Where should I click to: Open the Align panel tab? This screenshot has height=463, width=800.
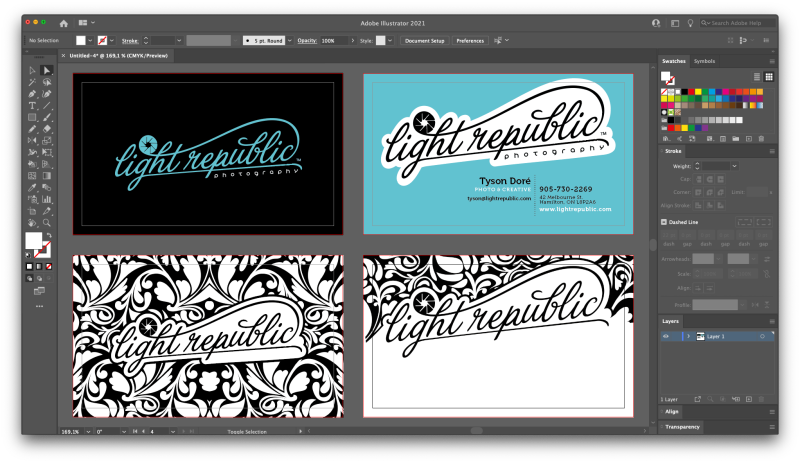point(671,411)
